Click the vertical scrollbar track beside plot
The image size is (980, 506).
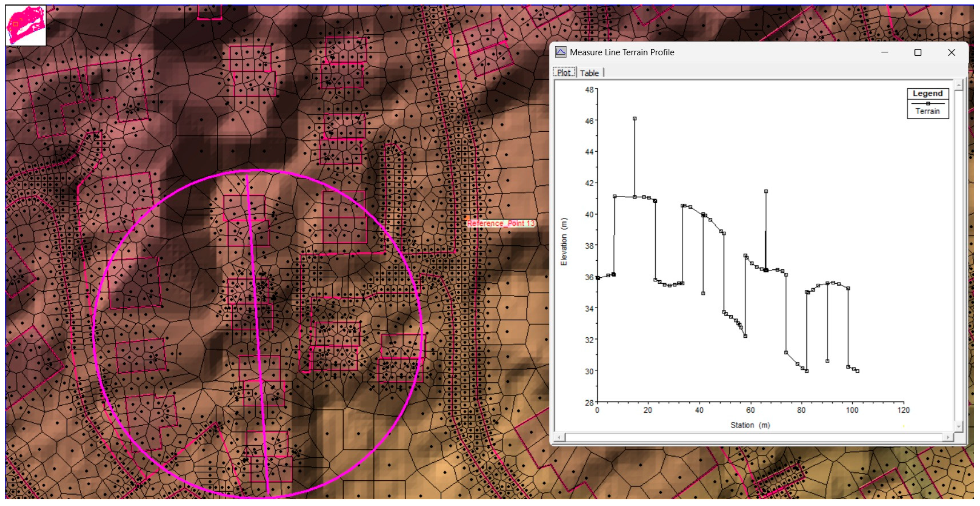pos(959,255)
